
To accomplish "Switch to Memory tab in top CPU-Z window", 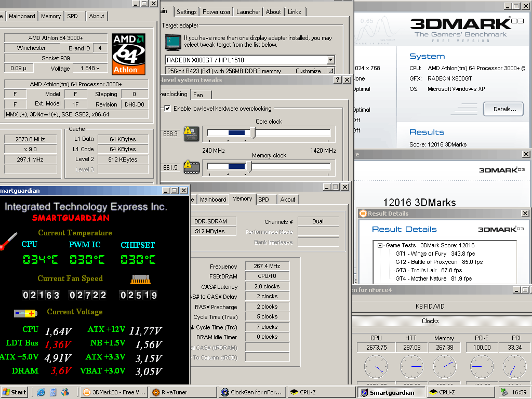I will point(51,16).
